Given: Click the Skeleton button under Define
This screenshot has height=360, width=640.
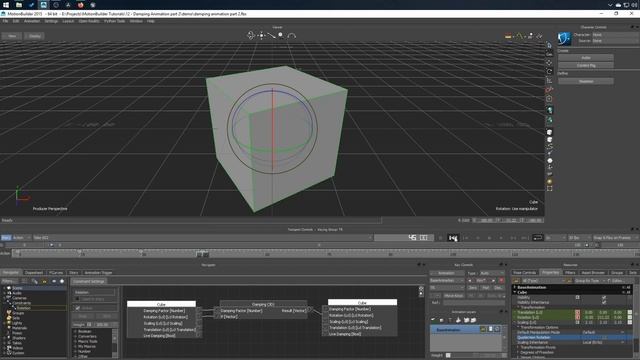Looking at the screenshot, I should 586,81.
